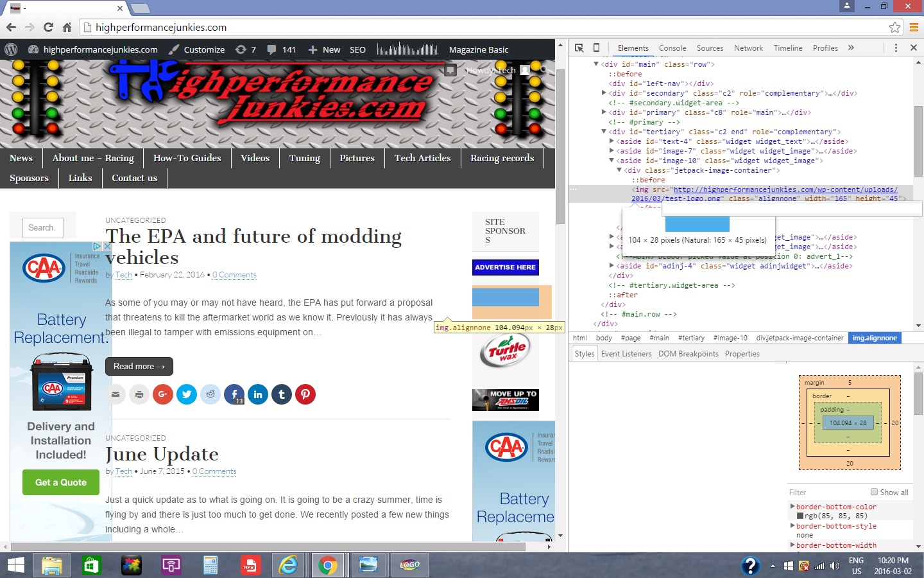
Task: Bookmark the page with the star icon
Action: (x=894, y=27)
